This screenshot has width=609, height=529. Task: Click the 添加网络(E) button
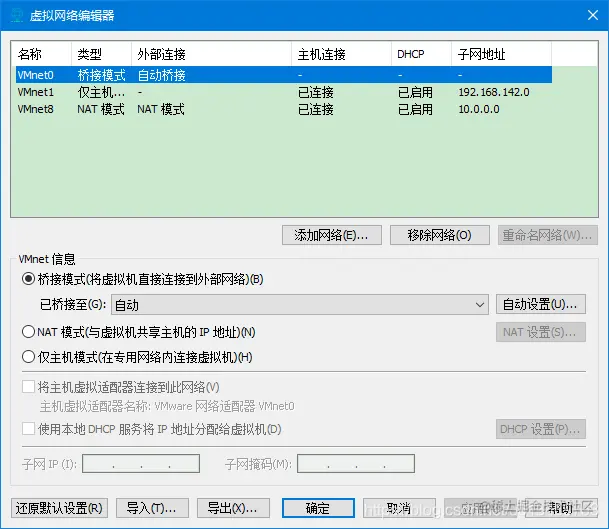tap(332, 235)
